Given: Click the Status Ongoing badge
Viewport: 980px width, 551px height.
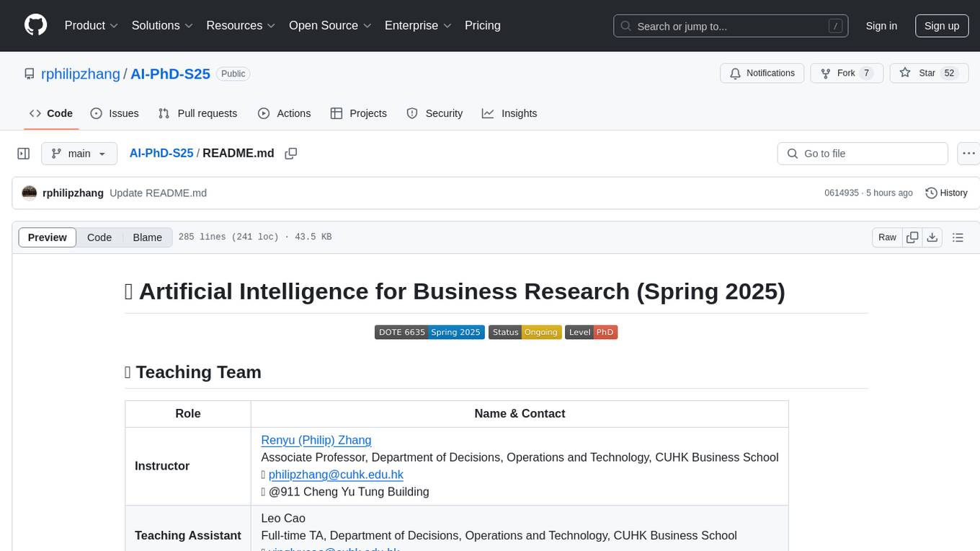Looking at the screenshot, I should [x=525, y=332].
